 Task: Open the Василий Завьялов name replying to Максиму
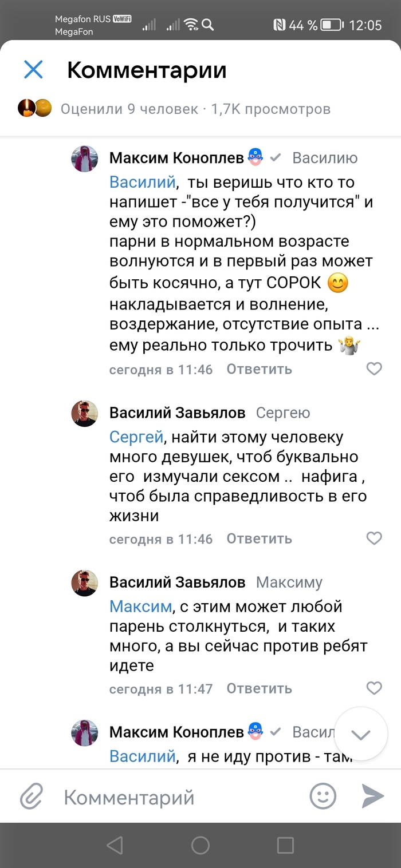coord(177,582)
